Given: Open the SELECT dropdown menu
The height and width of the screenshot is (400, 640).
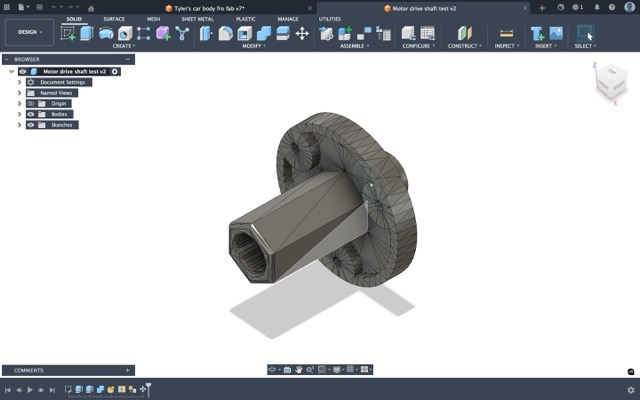Looking at the screenshot, I should (585, 46).
